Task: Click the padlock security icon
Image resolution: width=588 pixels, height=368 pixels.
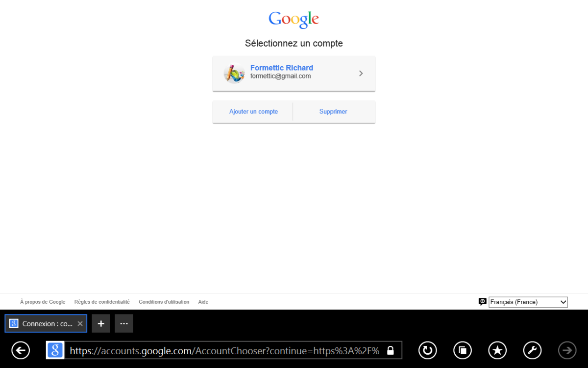Action: pyautogui.click(x=391, y=350)
